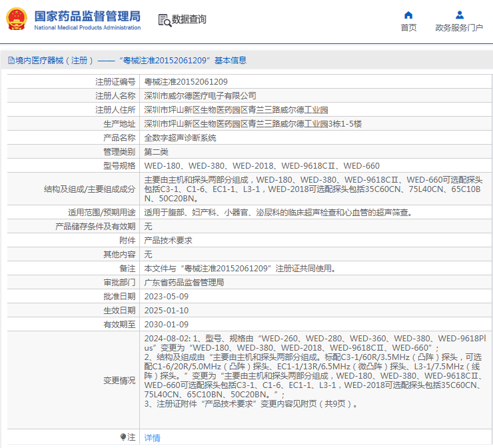
Task: Click the 注册证编号 row label
Action: pos(115,82)
